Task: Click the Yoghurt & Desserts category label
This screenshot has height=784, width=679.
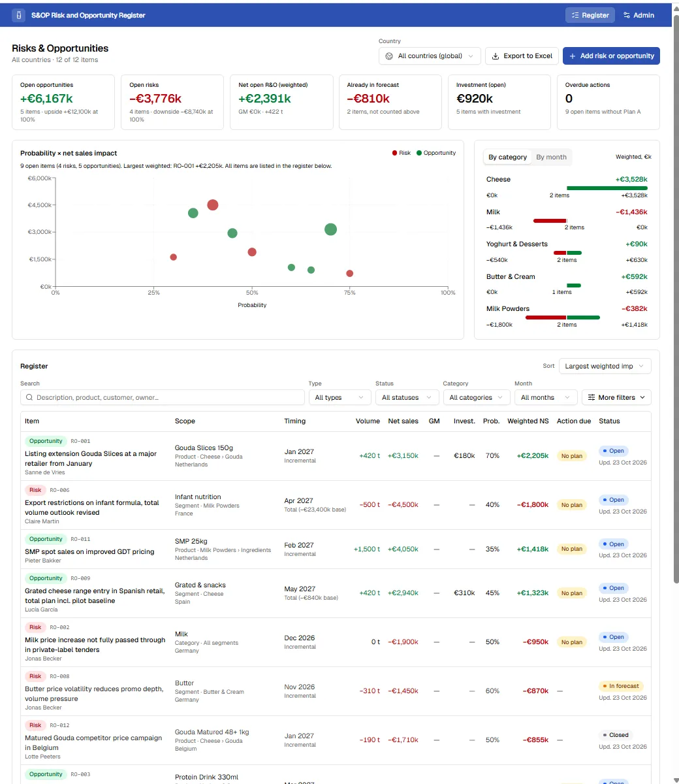Action: pyautogui.click(x=517, y=244)
